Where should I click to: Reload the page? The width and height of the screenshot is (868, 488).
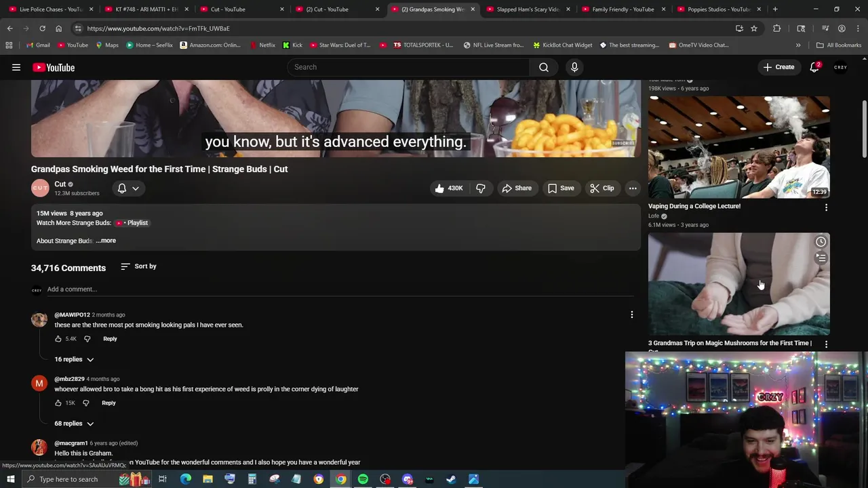click(x=42, y=28)
